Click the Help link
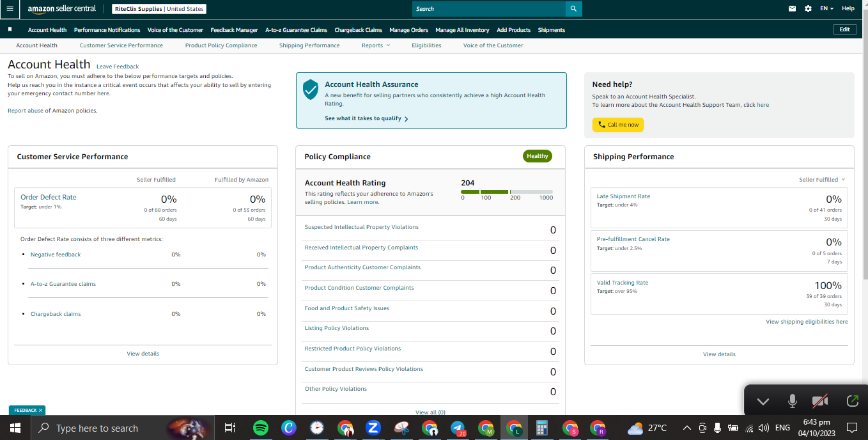This screenshot has width=868, height=440. click(848, 9)
